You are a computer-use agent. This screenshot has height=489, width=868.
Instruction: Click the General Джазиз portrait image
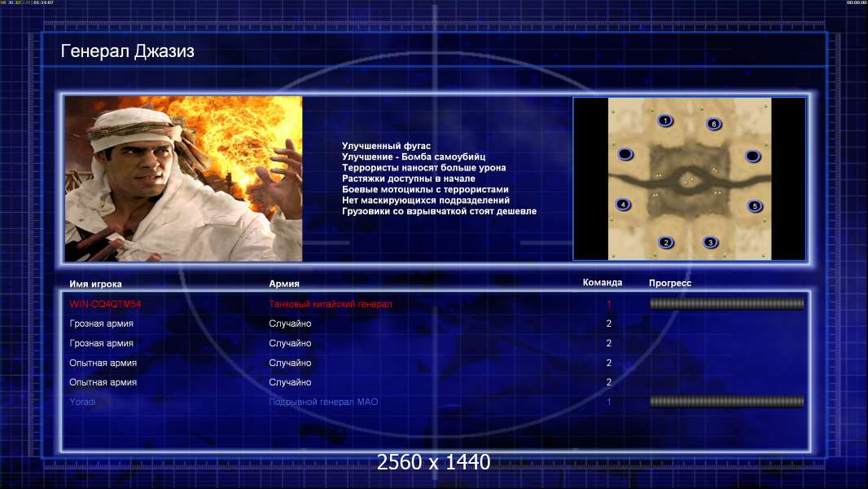tap(183, 178)
